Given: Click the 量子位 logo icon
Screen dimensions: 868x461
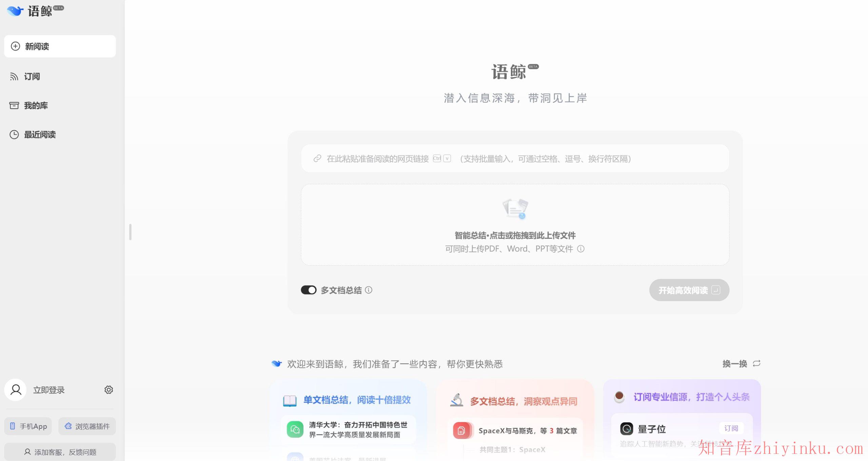Looking at the screenshot, I should 627,429.
